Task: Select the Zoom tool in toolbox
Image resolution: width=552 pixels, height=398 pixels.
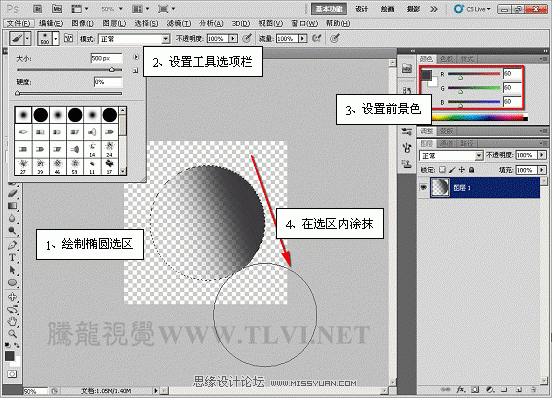Action: click(x=12, y=333)
